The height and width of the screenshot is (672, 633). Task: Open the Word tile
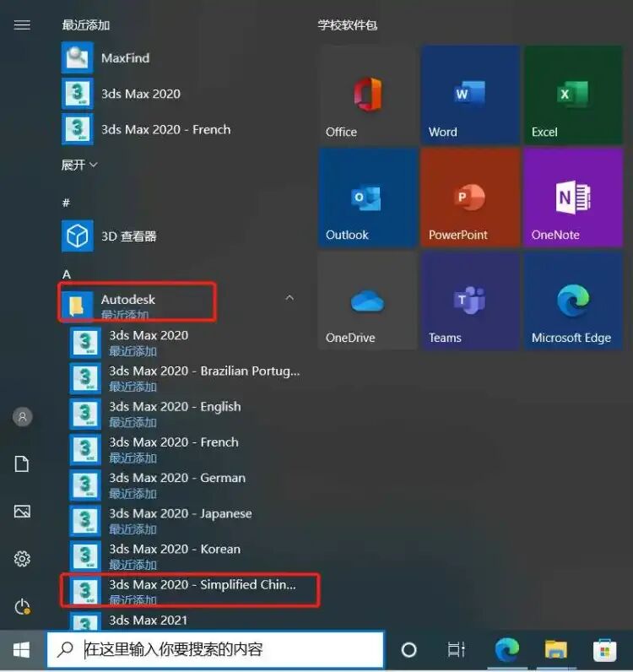pos(471,95)
